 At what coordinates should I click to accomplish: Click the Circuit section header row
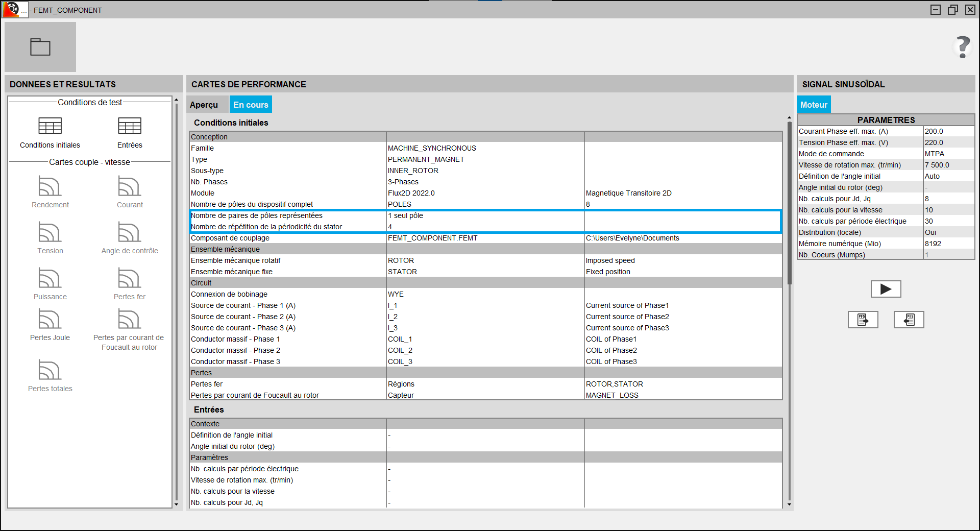pyautogui.click(x=485, y=283)
